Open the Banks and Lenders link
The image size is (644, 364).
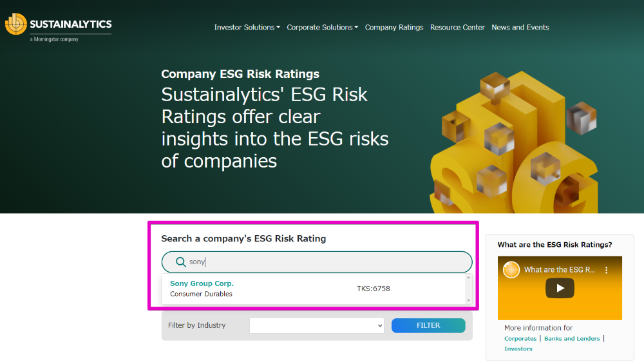pos(572,338)
